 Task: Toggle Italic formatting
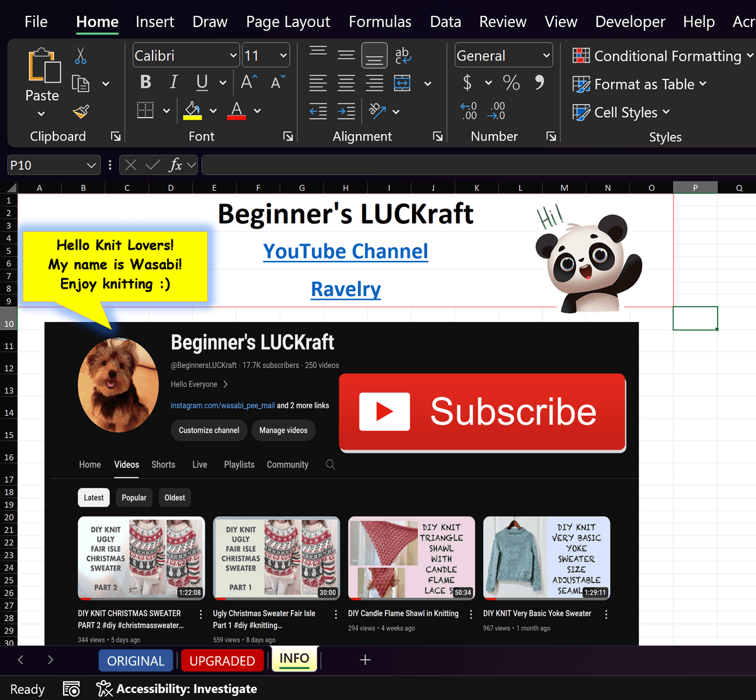click(x=173, y=83)
